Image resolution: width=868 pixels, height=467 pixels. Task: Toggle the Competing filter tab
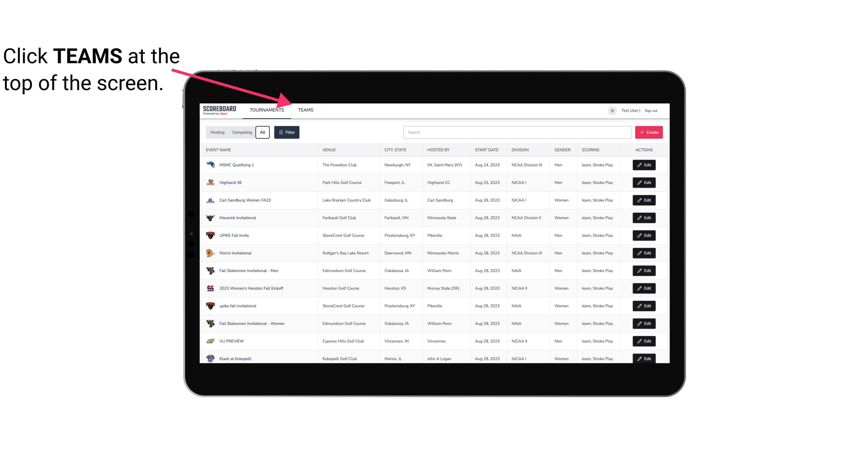pos(242,132)
